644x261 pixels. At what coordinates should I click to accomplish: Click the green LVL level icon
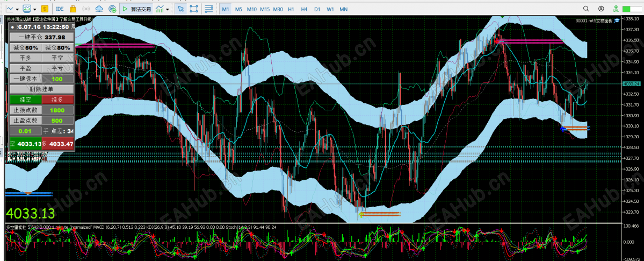tap(615, 8)
